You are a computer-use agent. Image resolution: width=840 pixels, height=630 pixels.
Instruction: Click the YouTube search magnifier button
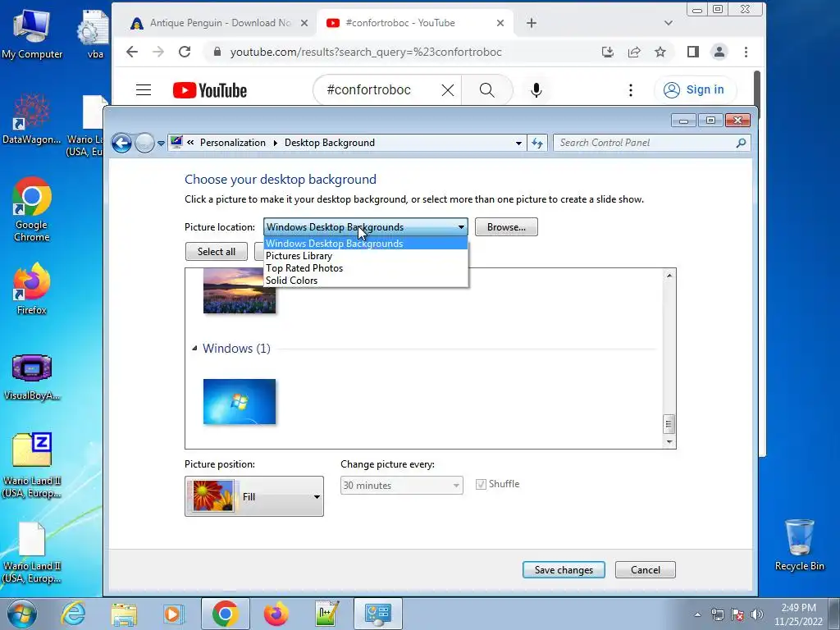coord(487,90)
